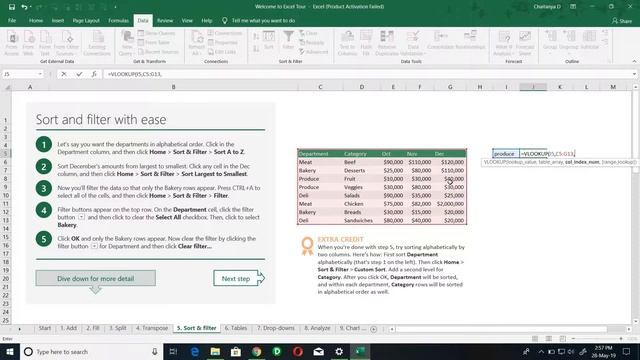Click the Insert Function fx icon

coord(94,74)
